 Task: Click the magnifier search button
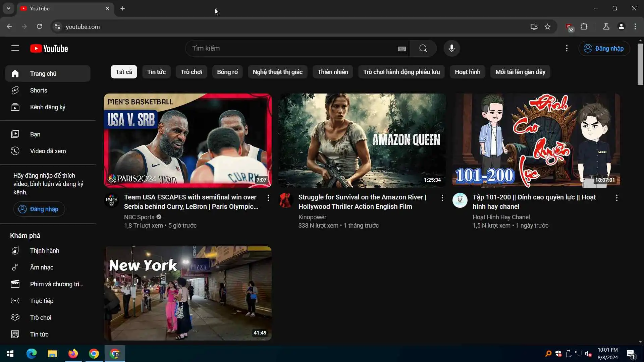[423, 48]
